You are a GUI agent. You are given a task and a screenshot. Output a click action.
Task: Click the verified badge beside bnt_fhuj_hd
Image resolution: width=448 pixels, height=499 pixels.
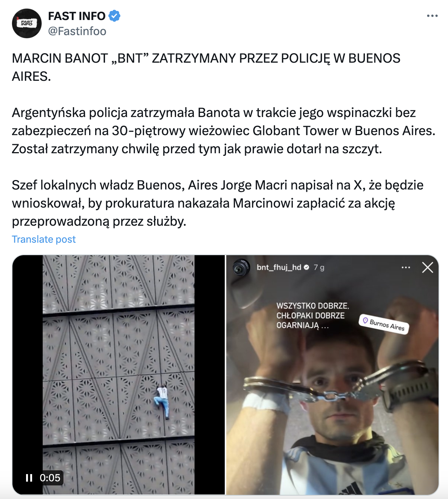pos(306,268)
